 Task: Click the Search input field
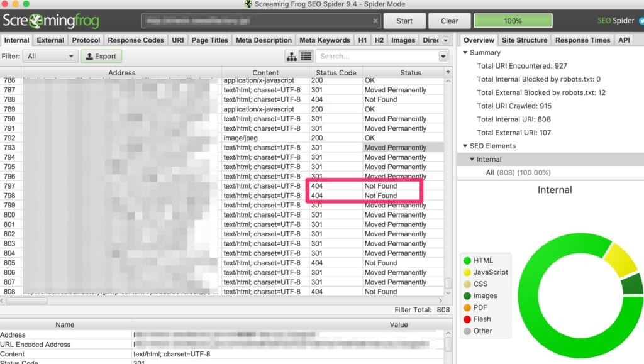[x=377, y=56]
